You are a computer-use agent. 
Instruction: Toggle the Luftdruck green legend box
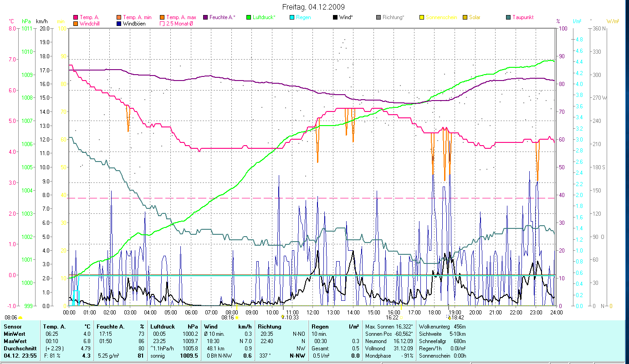[x=249, y=18]
